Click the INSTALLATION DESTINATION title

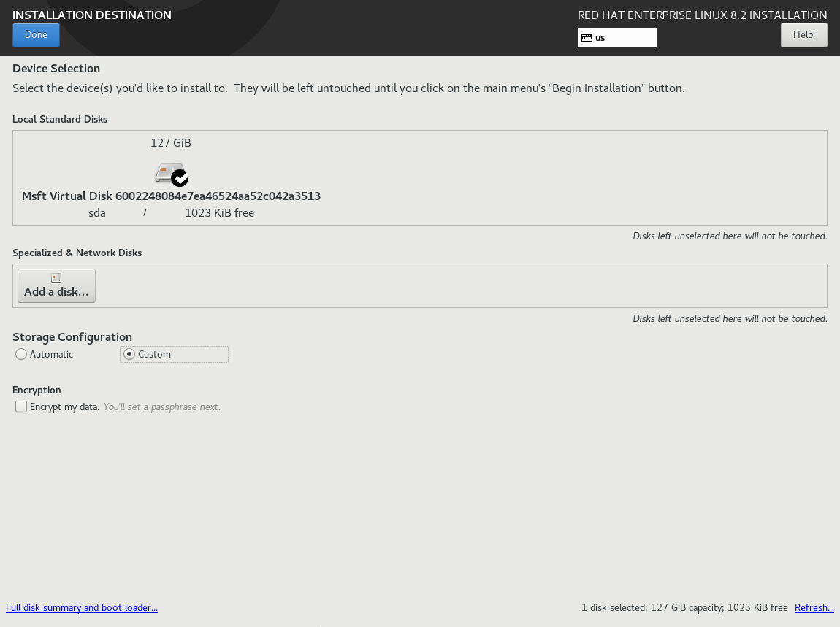tap(92, 15)
